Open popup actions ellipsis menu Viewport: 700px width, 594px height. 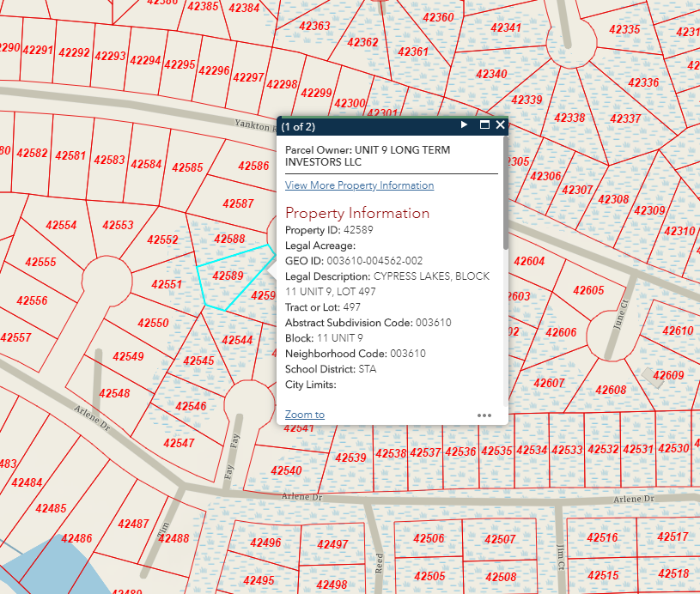click(484, 415)
